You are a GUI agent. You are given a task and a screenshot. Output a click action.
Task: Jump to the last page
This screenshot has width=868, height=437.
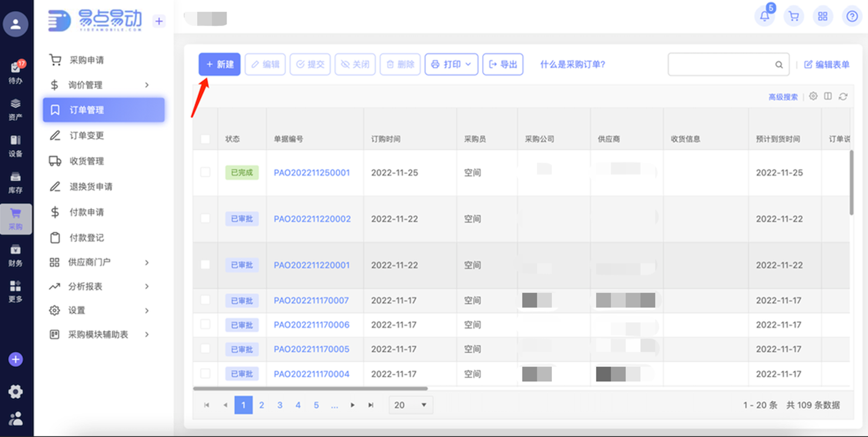[371, 405]
